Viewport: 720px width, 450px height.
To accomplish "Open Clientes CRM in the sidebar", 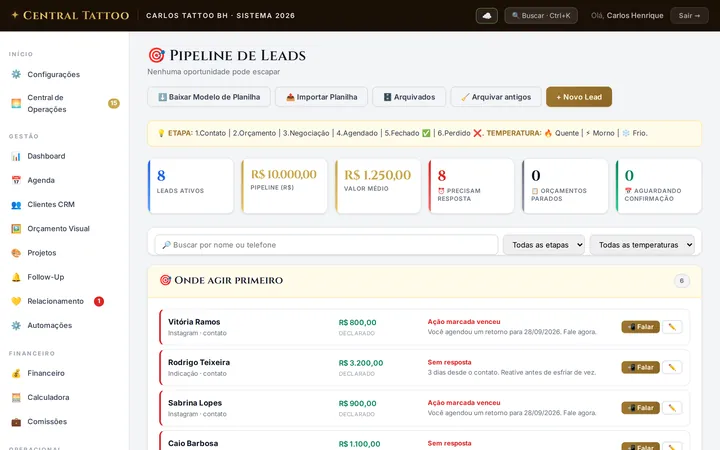I will coord(51,204).
